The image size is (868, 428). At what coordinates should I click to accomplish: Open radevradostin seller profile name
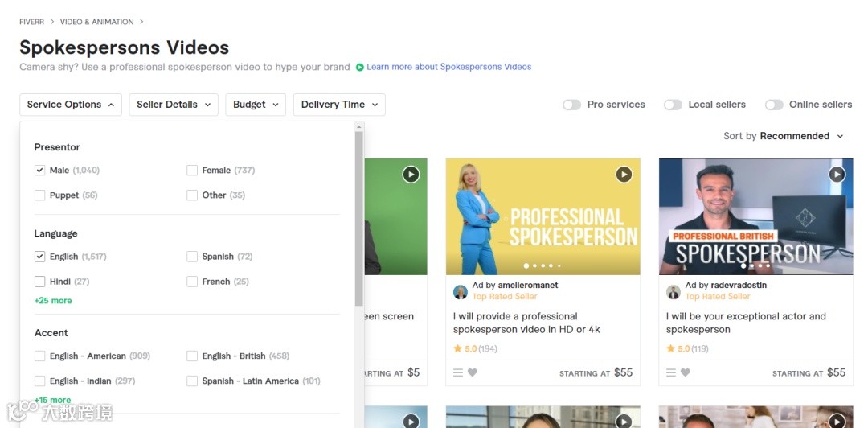(739, 285)
